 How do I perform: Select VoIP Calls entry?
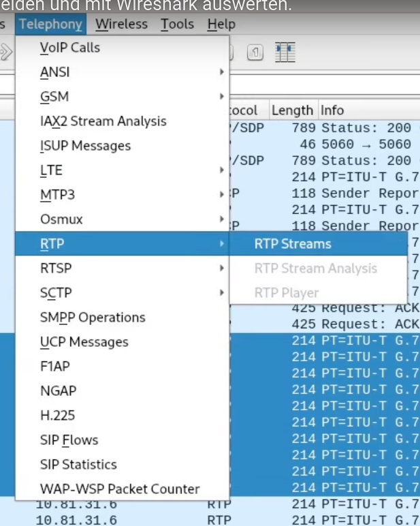[123, 48]
